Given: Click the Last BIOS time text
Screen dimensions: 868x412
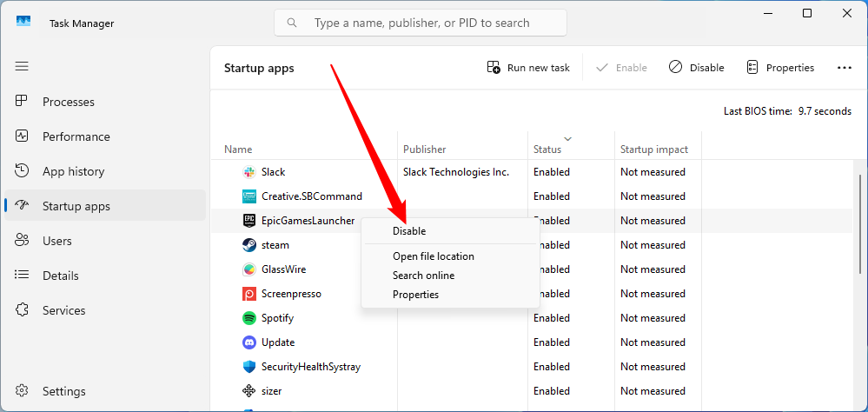Looking at the screenshot, I should tap(787, 111).
